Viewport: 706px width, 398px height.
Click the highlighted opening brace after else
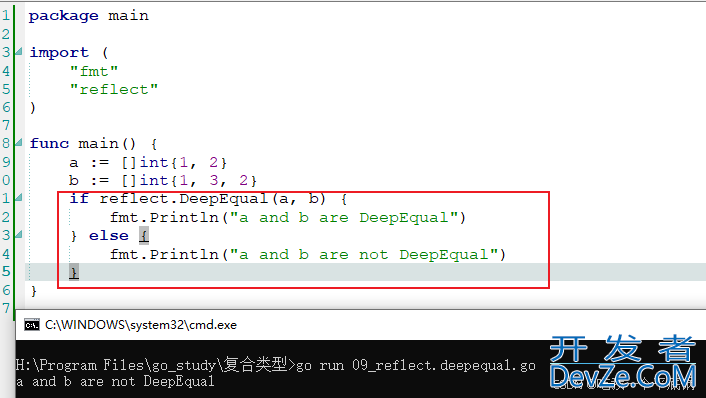(x=144, y=235)
